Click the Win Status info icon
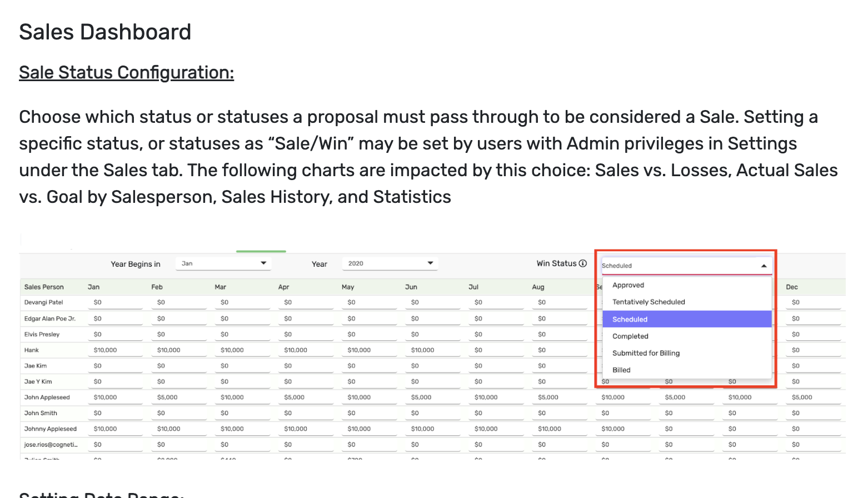Screen dimensions: 868x498 pyautogui.click(x=583, y=263)
